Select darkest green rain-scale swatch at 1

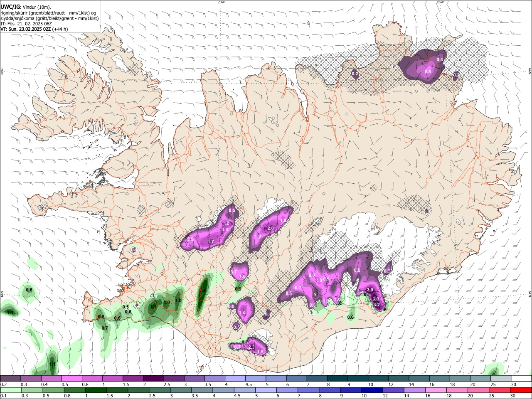(96, 390)
